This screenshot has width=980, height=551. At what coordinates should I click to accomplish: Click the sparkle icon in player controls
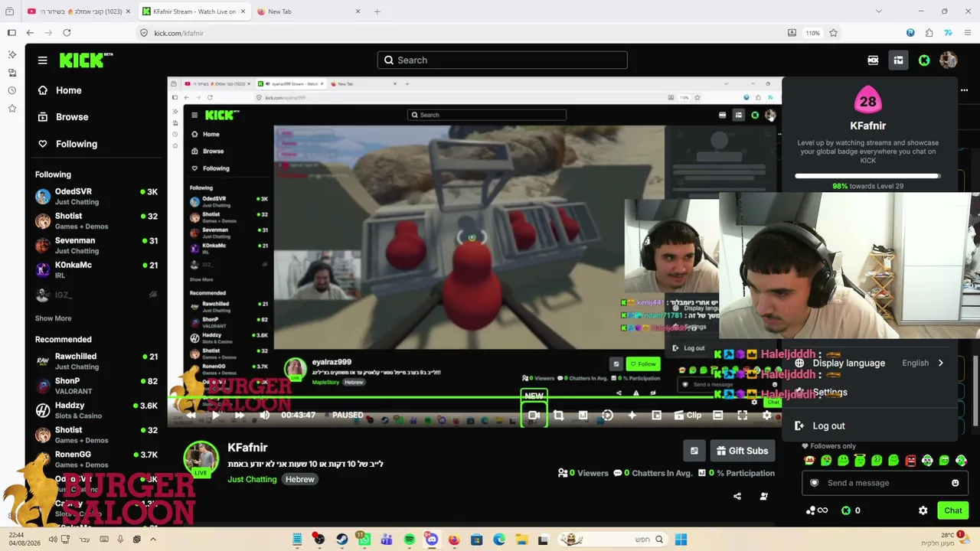(x=632, y=416)
